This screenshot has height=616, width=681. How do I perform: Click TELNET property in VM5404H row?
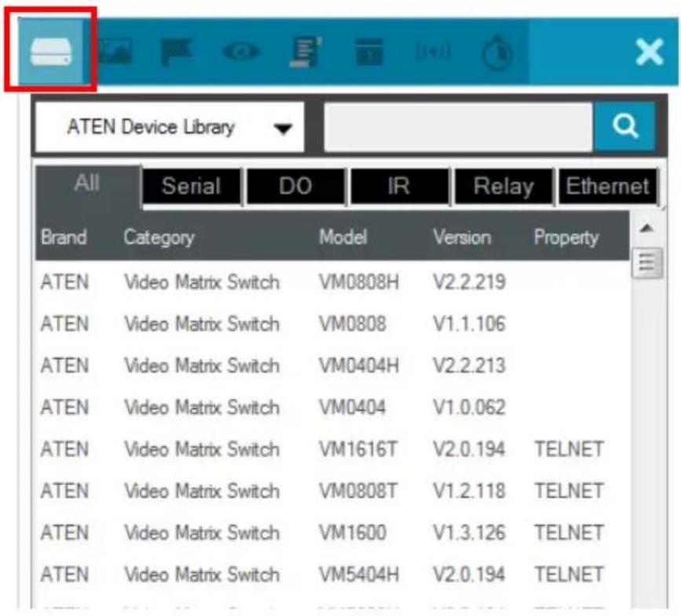point(569,574)
